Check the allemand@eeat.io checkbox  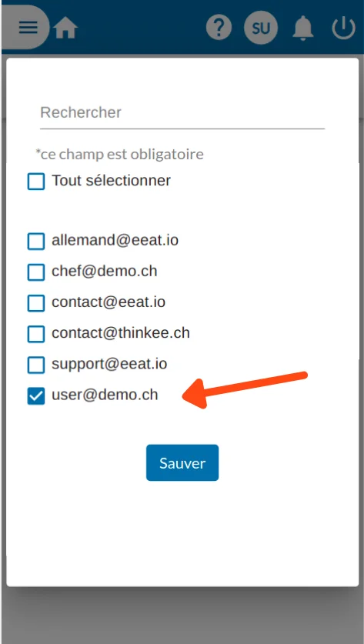[36, 241]
